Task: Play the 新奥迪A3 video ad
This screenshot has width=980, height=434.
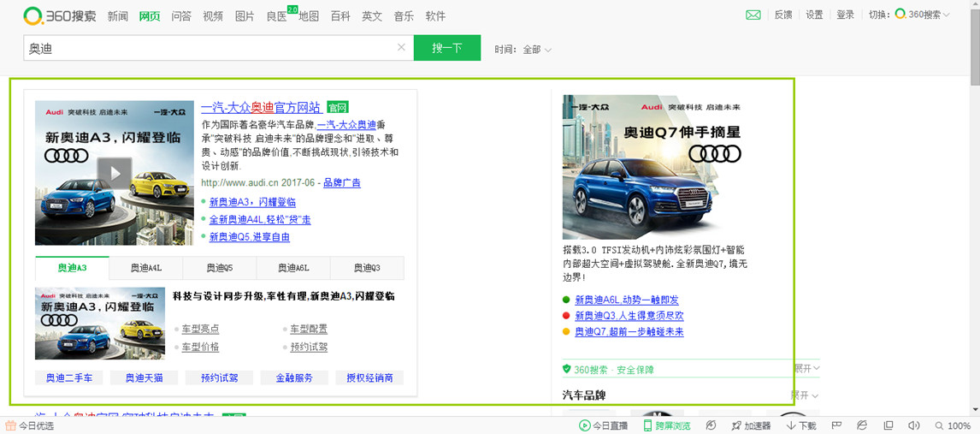Action: 115,173
